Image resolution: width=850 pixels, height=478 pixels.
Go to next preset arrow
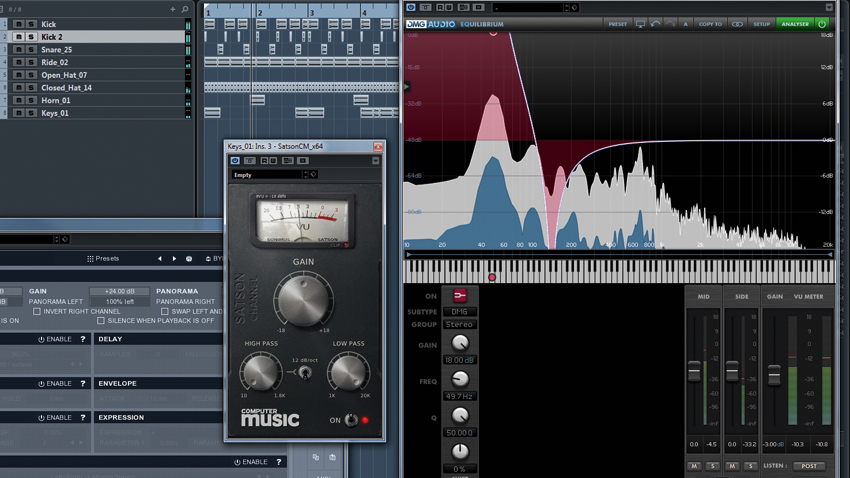[174, 259]
